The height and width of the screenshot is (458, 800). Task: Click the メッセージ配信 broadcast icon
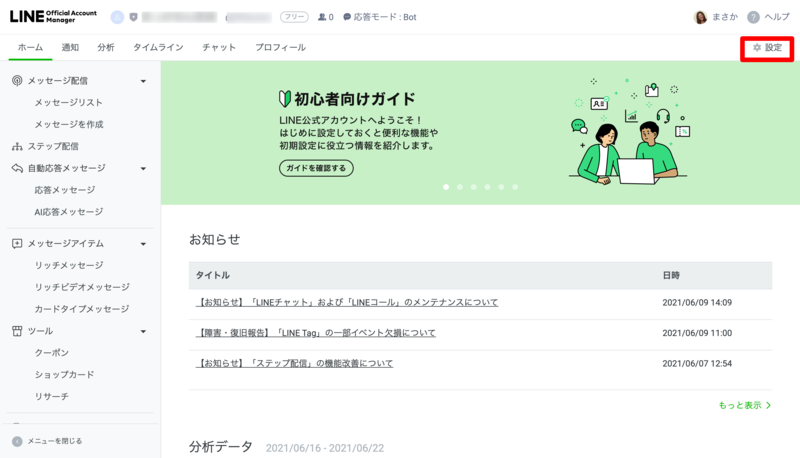17,81
